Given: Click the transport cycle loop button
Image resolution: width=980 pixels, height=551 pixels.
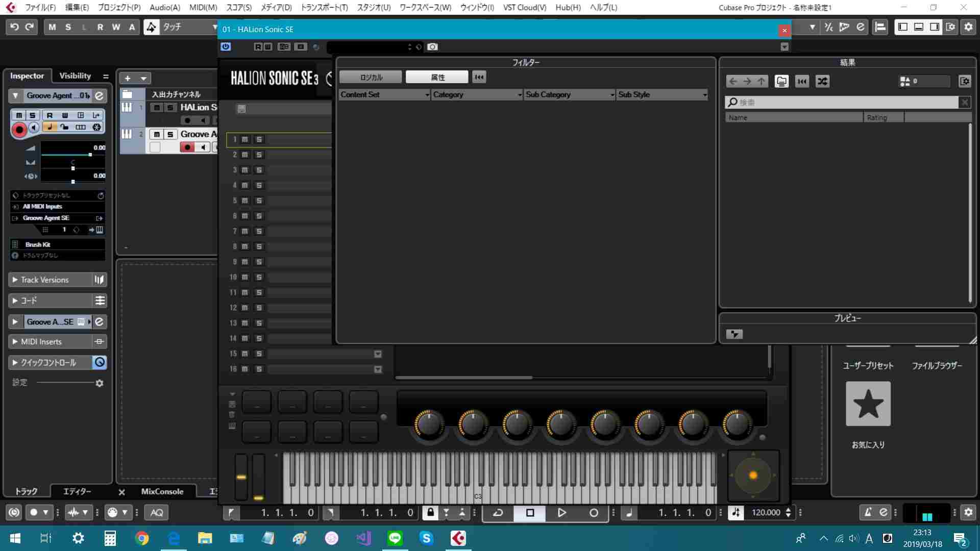Looking at the screenshot, I should (498, 513).
